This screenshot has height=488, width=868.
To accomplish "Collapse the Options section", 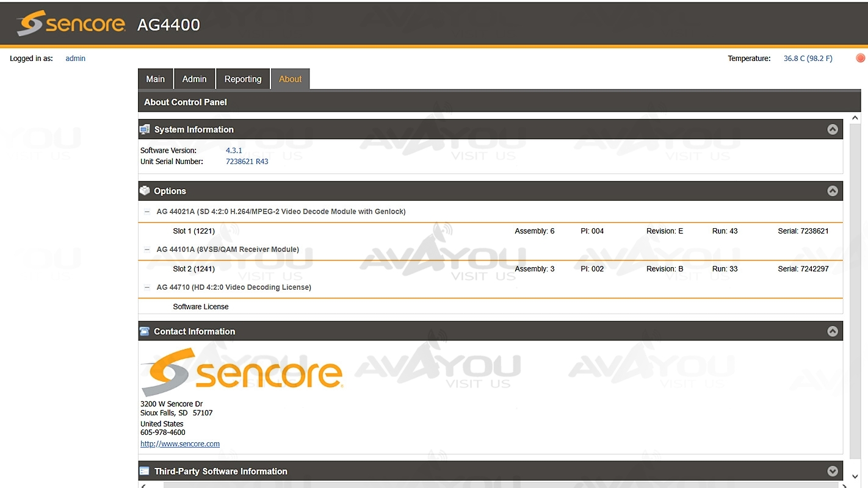I will point(832,191).
